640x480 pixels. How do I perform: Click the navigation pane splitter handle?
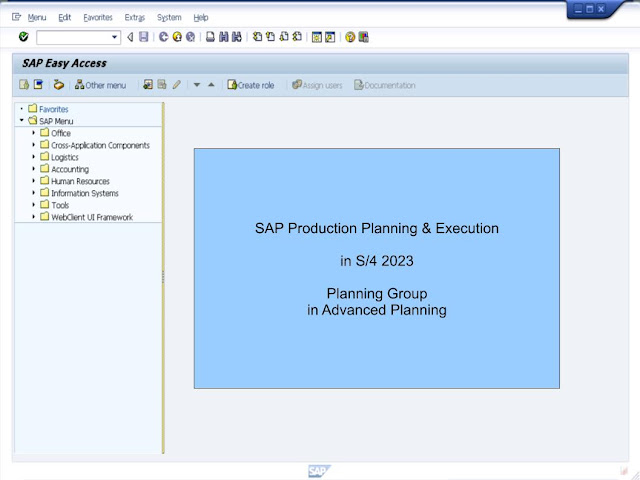point(163,278)
